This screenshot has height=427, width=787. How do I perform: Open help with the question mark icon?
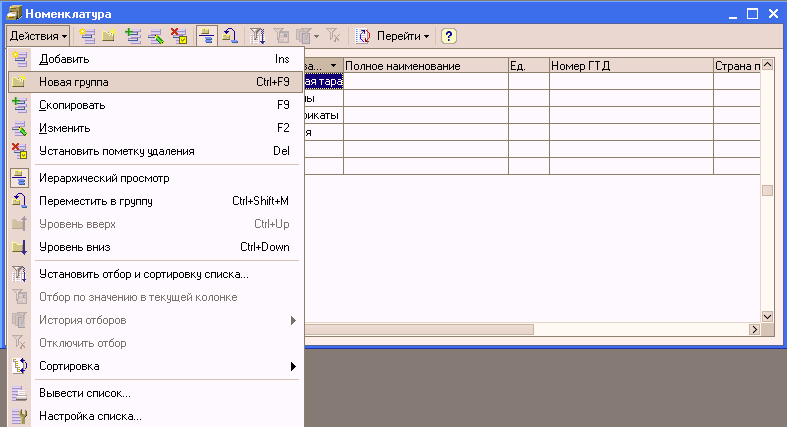(449, 36)
